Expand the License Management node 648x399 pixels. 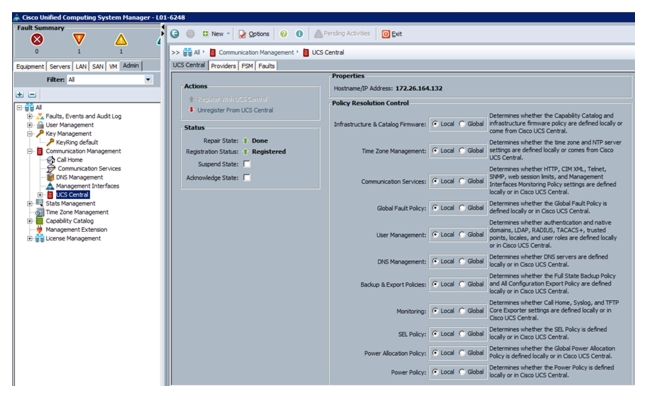(x=30, y=239)
